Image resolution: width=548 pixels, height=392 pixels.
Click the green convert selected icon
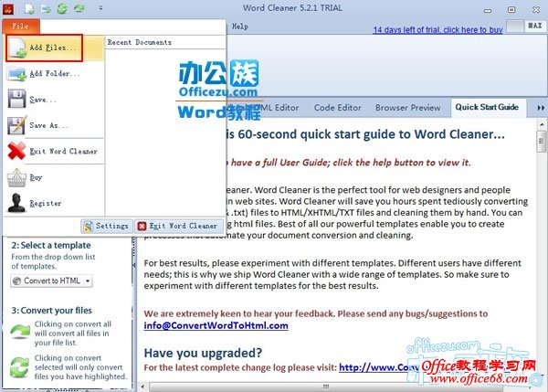pos(19,367)
